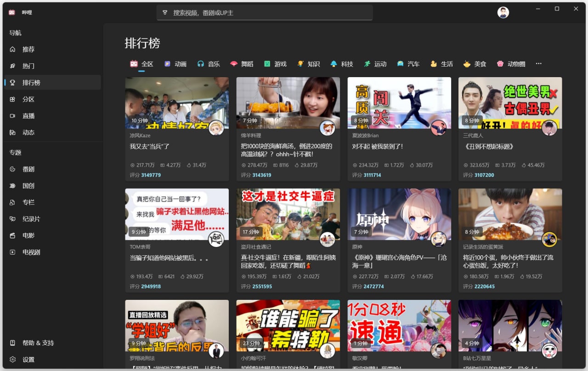Click 这才是社交牛逼症 thumbnail
588x371 pixels.
tap(288, 214)
